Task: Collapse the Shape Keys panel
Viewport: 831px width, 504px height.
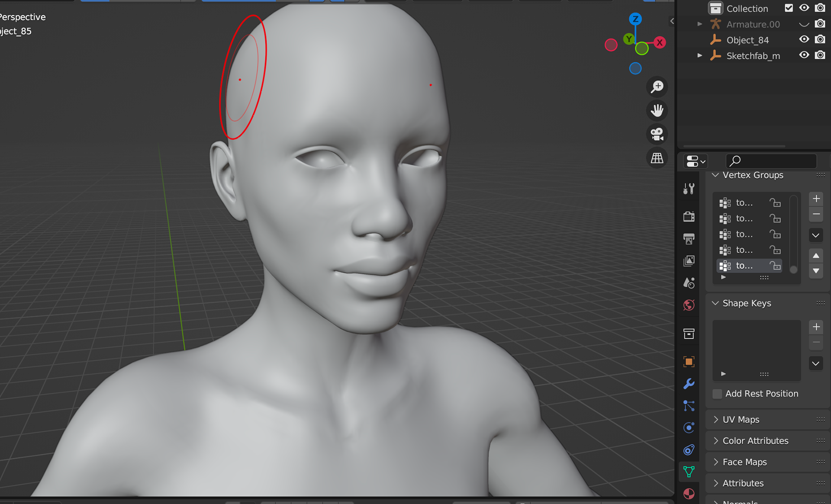Action: click(715, 303)
